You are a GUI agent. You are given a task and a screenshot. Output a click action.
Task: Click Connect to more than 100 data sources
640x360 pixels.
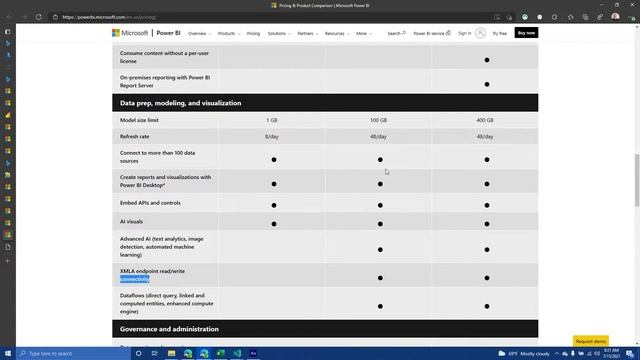pyautogui.click(x=158, y=157)
